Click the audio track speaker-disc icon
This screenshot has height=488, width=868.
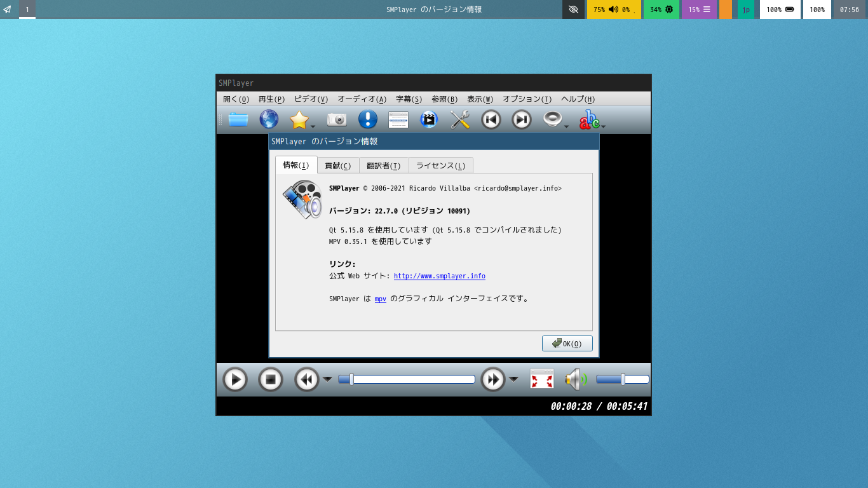(552, 119)
